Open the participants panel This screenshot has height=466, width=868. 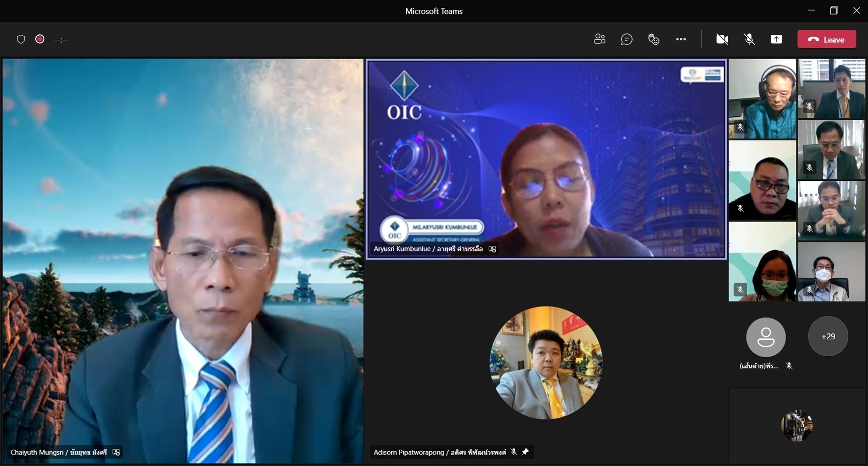tap(599, 39)
